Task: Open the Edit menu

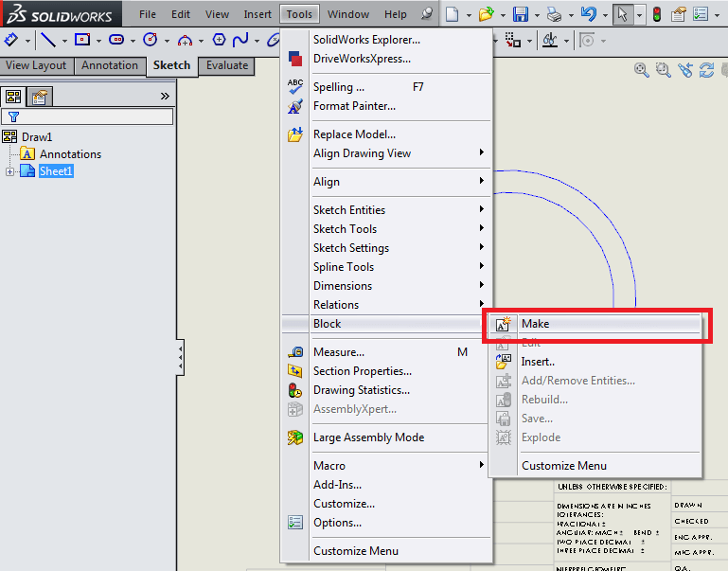Action: pos(180,14)
